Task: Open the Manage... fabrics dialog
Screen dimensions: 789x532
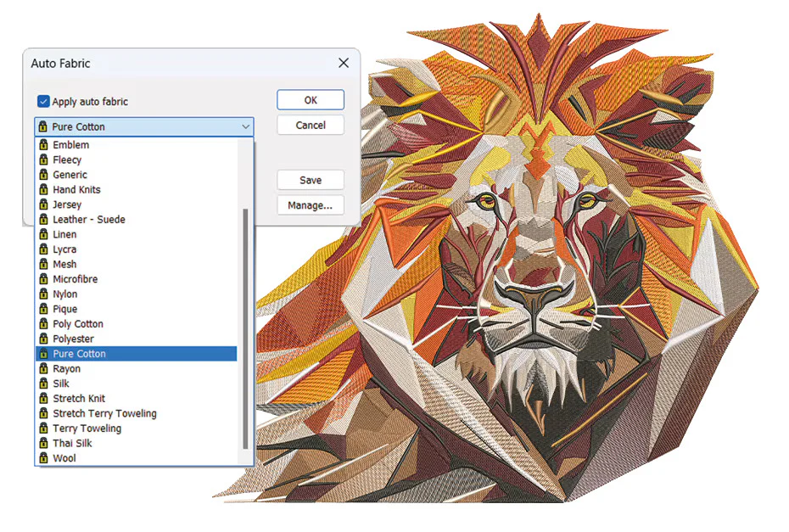Action: point(311,205)
